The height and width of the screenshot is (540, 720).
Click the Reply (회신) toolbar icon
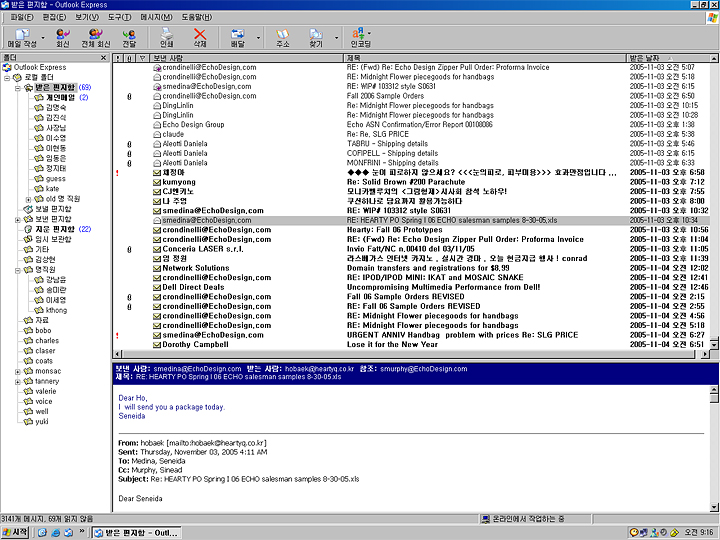coord(62,38)
